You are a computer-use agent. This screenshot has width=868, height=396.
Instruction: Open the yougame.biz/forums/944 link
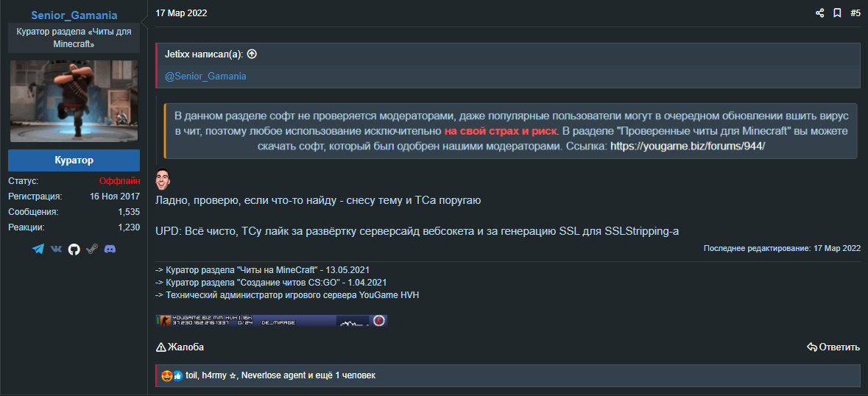click(688, 146)
